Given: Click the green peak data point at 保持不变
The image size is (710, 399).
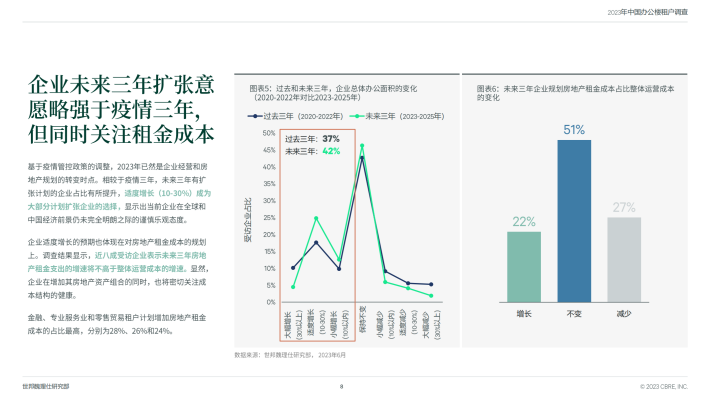Looking at the screenshot, I should point(362,146).
